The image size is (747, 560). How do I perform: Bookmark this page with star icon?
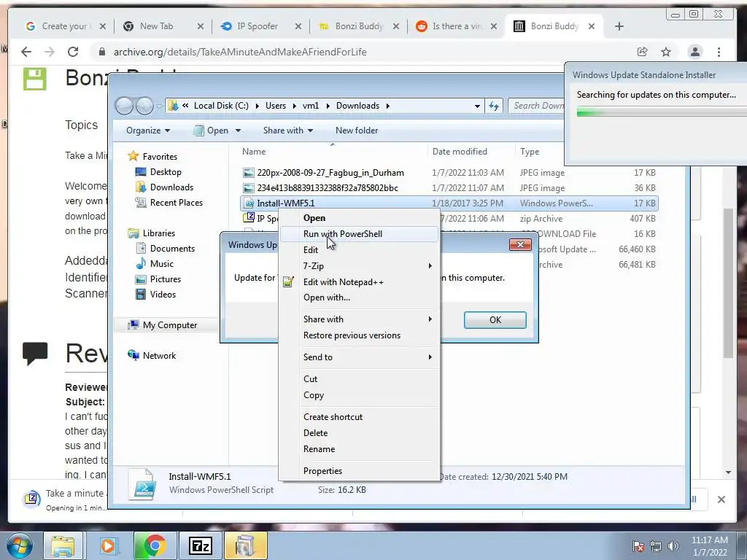(x=666, y=52)
